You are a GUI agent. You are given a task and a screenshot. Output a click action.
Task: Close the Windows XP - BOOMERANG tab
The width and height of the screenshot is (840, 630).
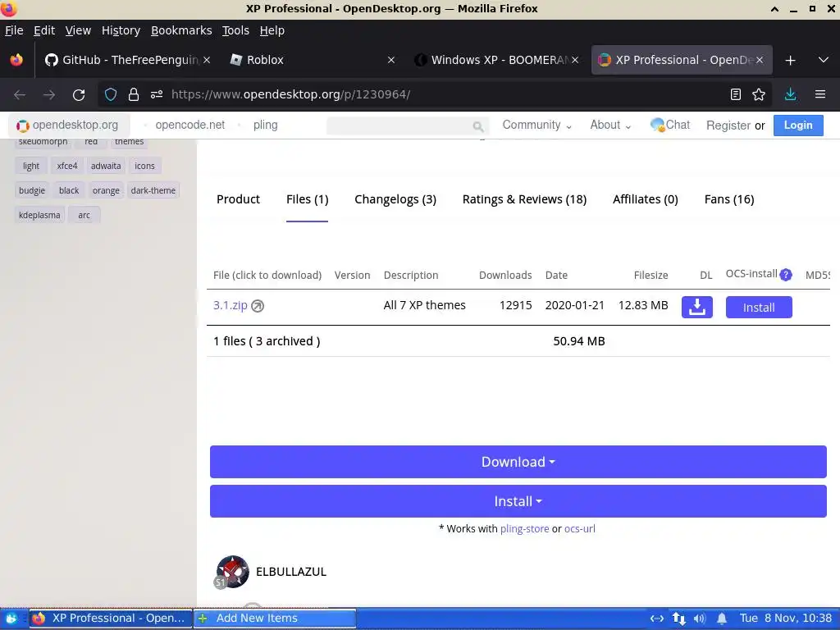click(x=575, y=60)
